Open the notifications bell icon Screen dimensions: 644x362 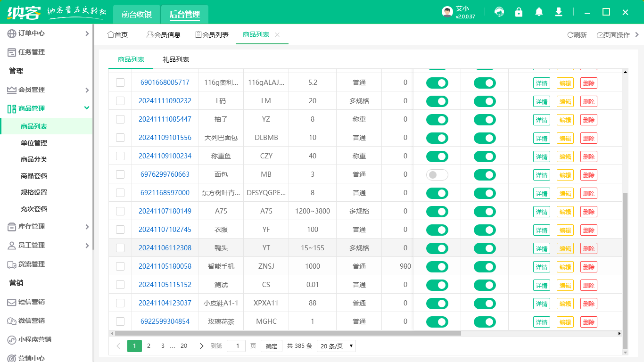pyautogui.click(x=539, y=12)
